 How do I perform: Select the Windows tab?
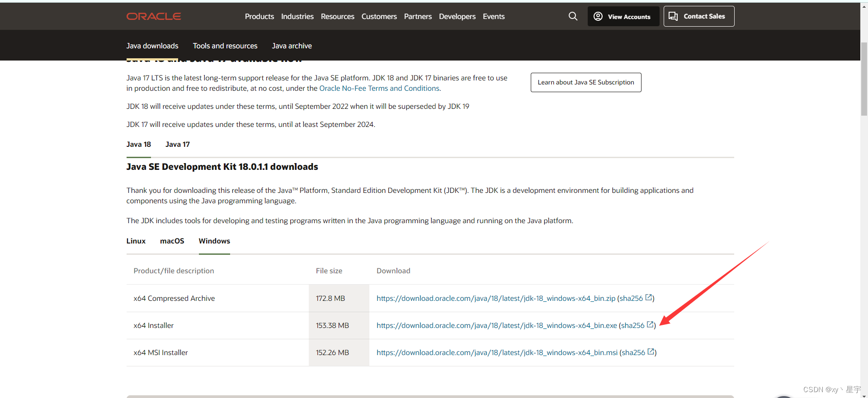coord(214,241)
